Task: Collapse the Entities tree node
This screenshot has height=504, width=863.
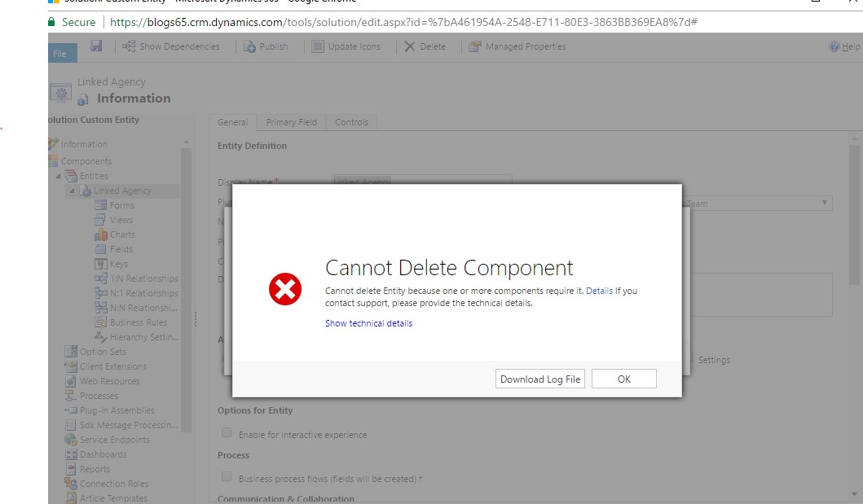Action: pyautogui.click(x=59, y=176)
